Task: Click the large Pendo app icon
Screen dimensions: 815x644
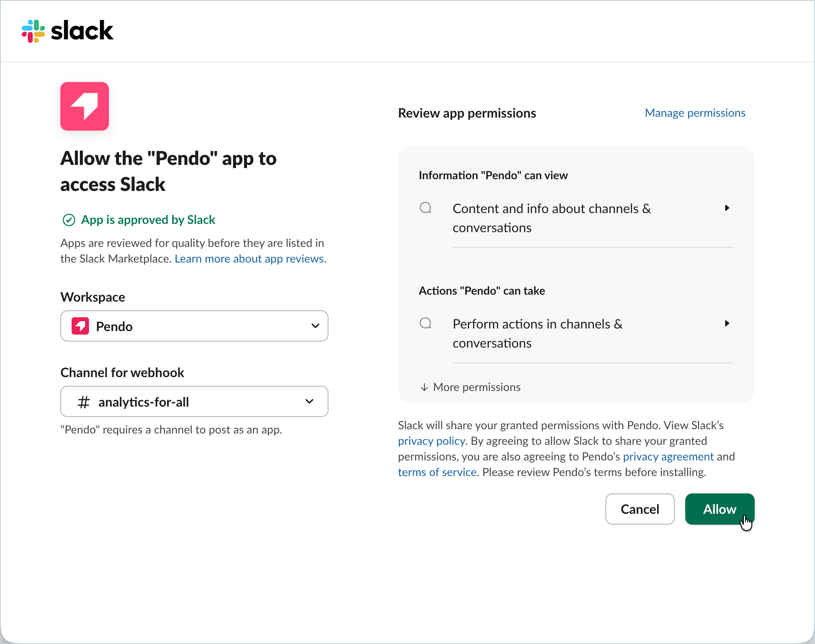Action: [x=85, y=106]
